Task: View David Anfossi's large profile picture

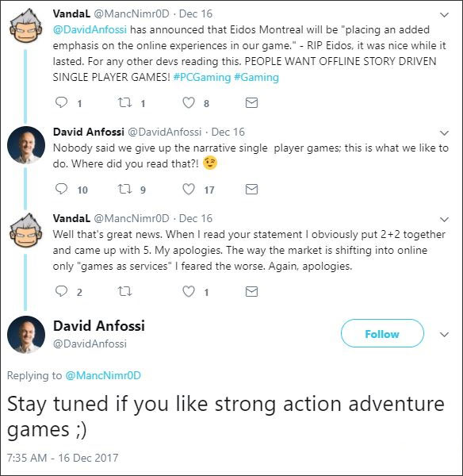Action: (26, 335)
